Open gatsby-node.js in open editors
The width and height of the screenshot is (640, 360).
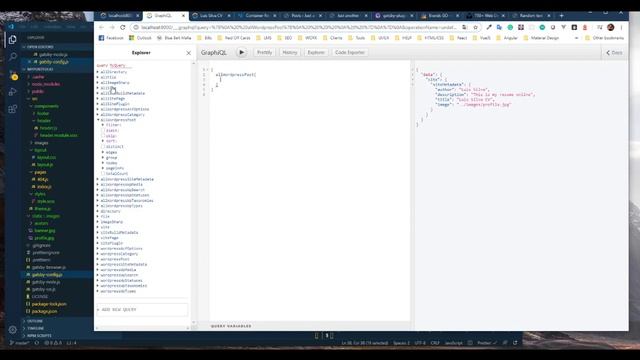(53, 54)
